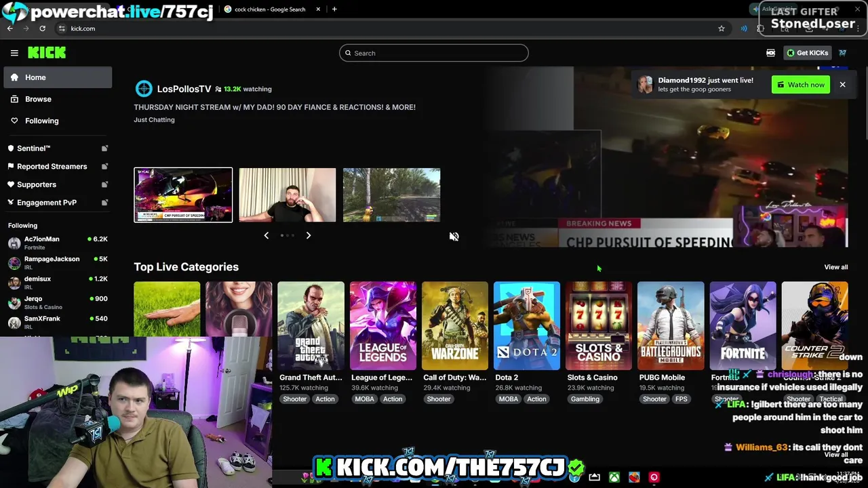868x488 pixels.
Task: Bookmark this page with the star icon
Action: click(x=721, y=28)
